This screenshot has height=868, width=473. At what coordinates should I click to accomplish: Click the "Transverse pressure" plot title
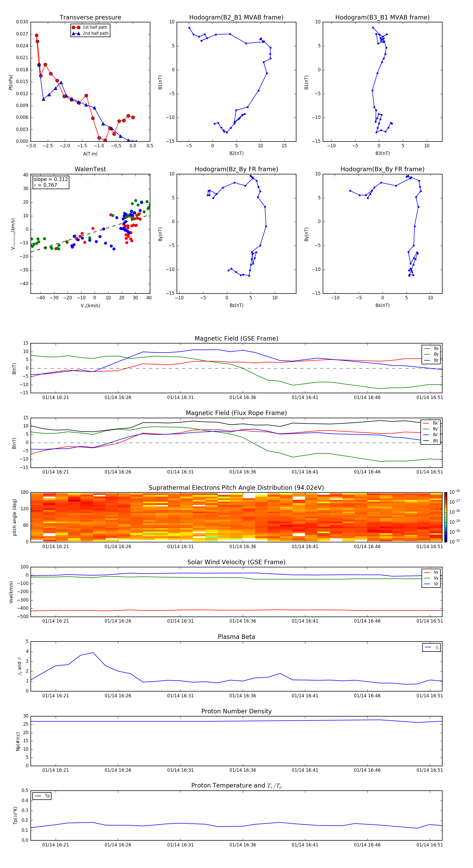pos(90,17)
